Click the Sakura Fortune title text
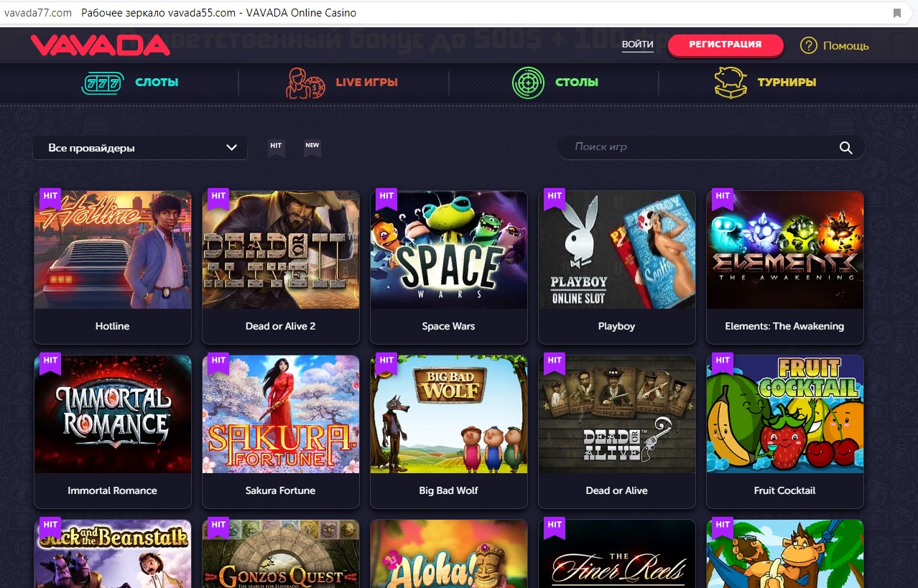Image resolution: width=918 pixels, height=588 pixels. [x=281, y=490]
